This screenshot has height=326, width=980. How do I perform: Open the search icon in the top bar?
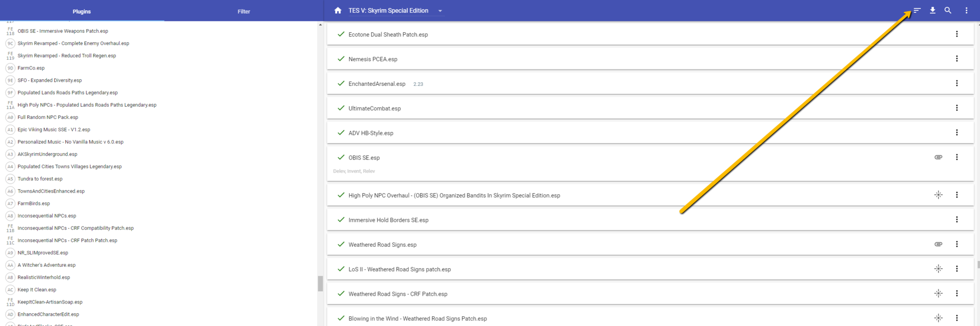point(948,10)
